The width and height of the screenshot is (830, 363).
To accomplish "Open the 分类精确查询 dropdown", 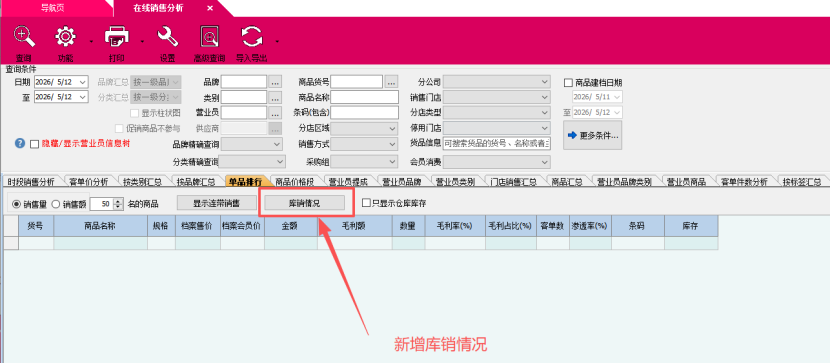I will (x=280, y=161).
